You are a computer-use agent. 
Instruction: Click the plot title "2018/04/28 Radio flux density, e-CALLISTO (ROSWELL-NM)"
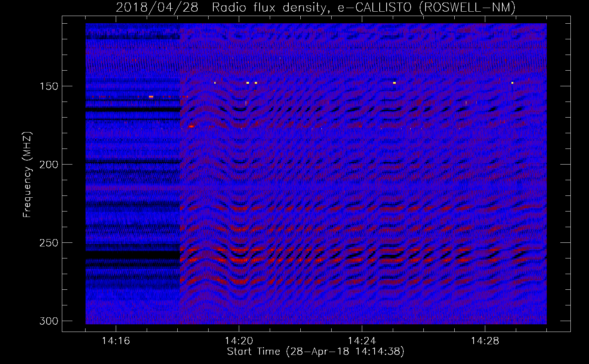(x=316, y=8)
